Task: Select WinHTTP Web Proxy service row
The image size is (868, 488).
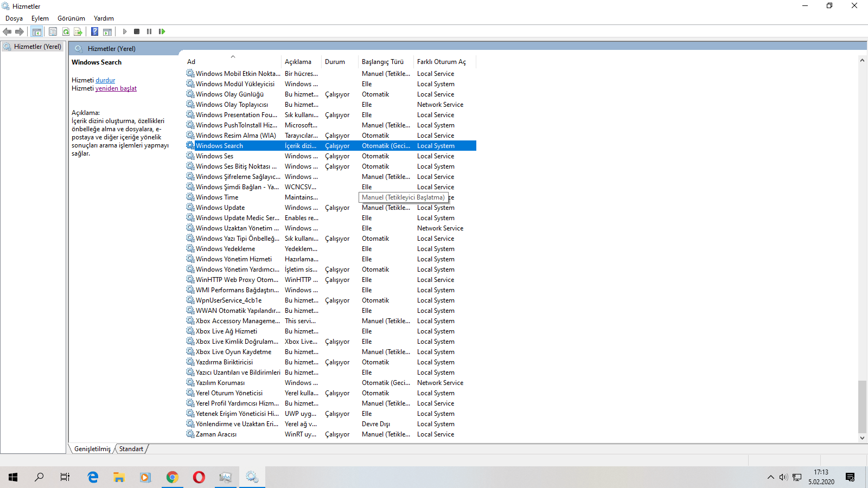Action: click(331, 280)
